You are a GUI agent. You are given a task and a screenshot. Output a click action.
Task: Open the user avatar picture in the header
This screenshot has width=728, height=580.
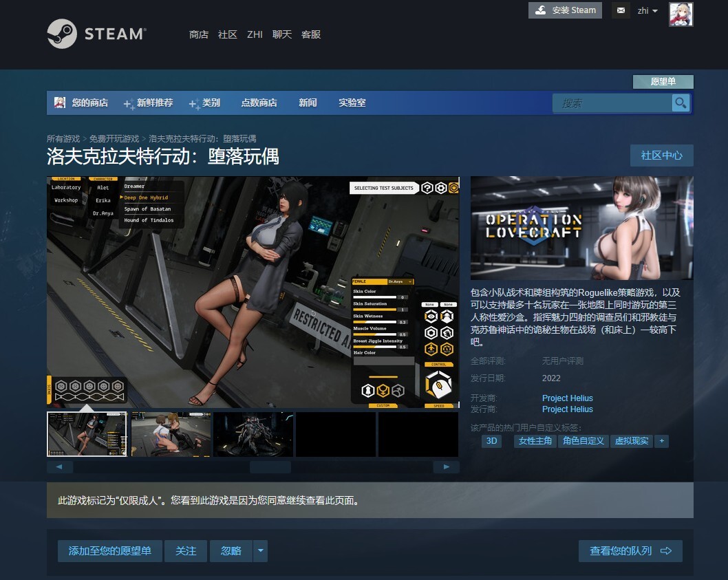(x=681, y=14)
